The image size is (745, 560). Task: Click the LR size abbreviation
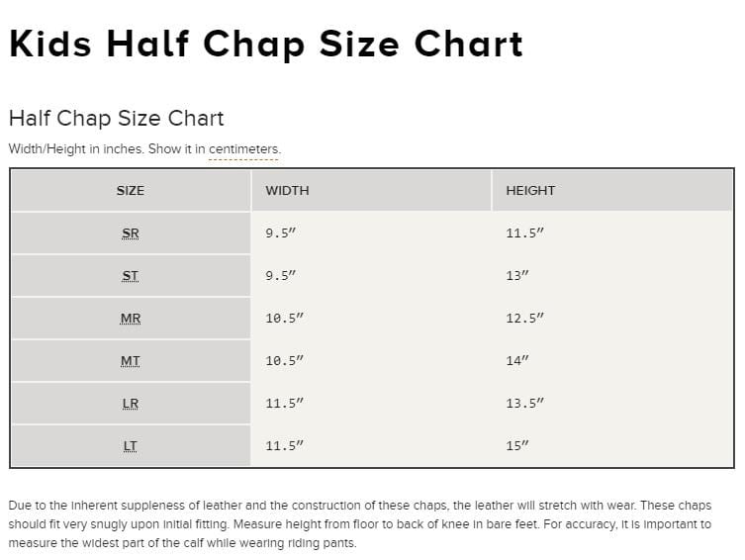[131, 404]
